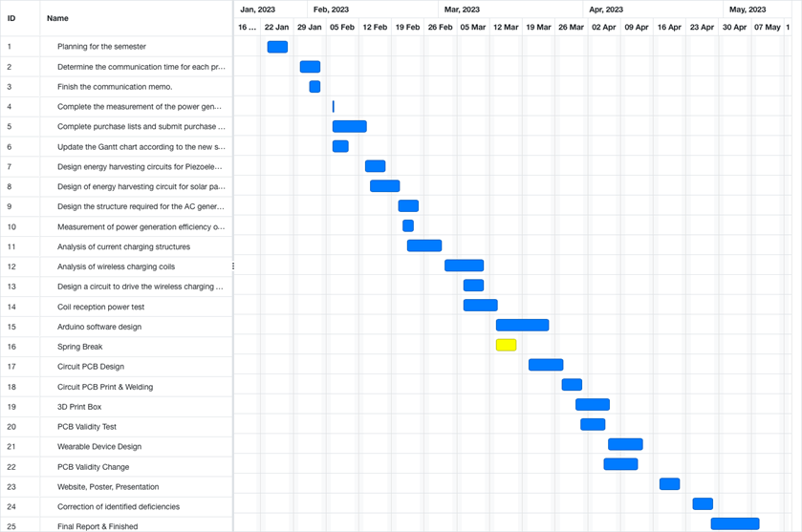Screen dimensions: 802x532
Task: Click the Final Report & Finished task bar
Action: coord(734,524)
